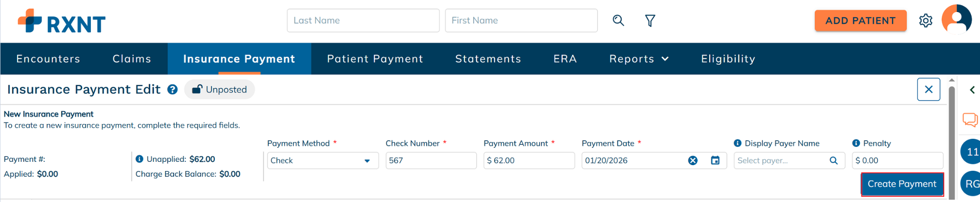
Task: Click the Unapplied info icon
Action: (x=139, y=159)
